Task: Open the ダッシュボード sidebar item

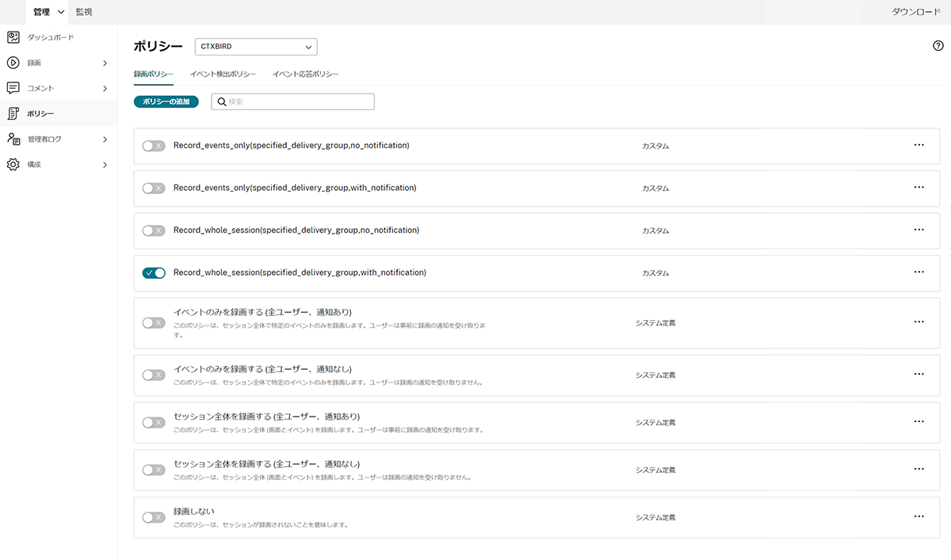Action: pos(51,37)
